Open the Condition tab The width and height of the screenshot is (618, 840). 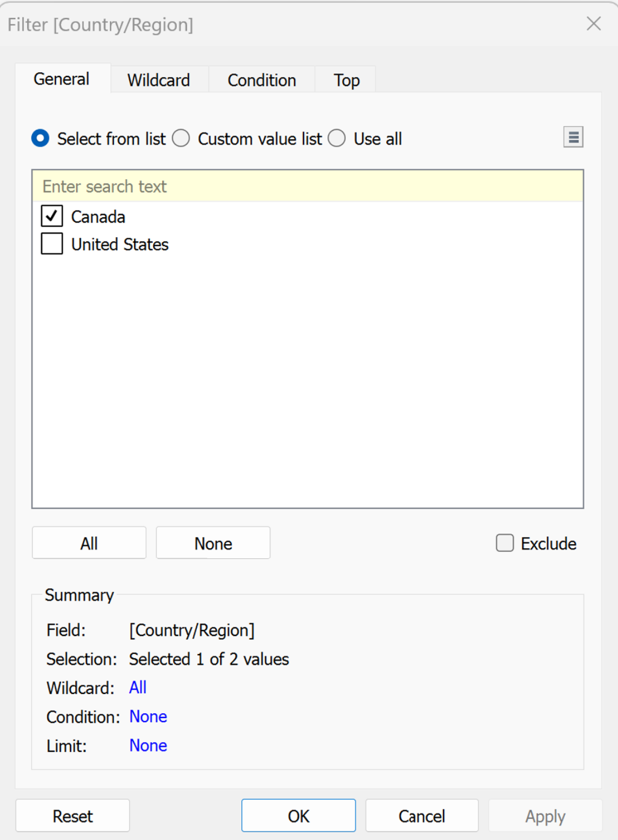point(262,80)
